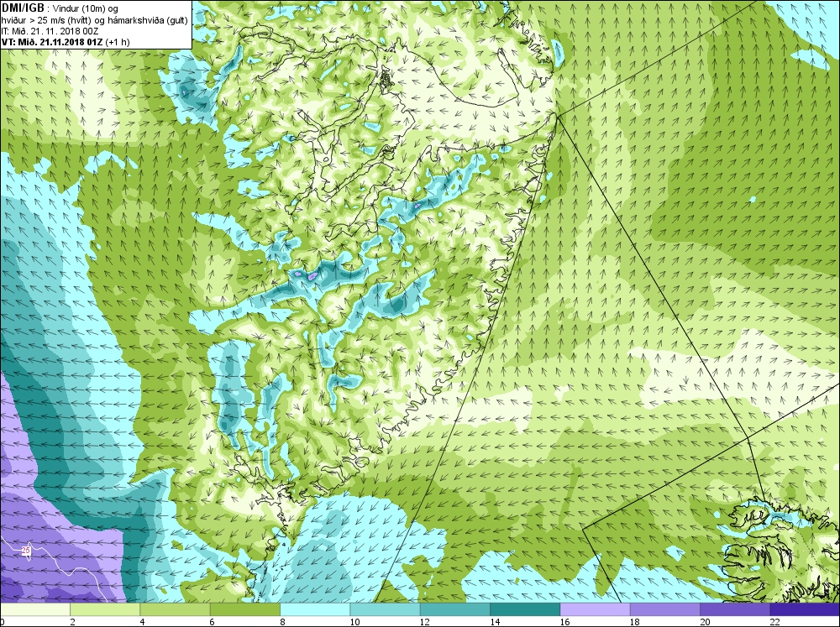Select the 4–6 m/s green legend swatch
The image size is (840, 627).
click(176, 610)
